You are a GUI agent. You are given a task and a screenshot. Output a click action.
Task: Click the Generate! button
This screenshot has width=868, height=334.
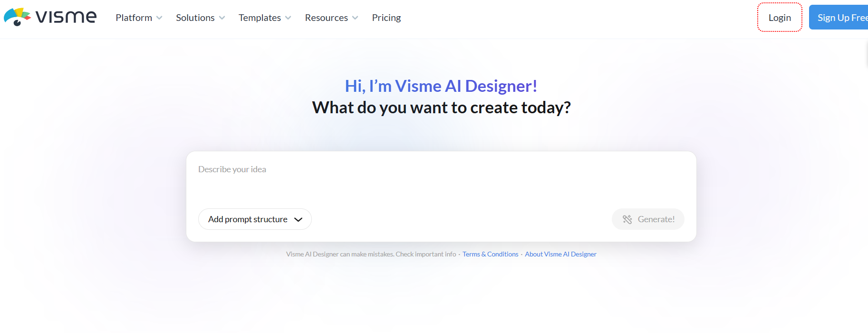(x=648, y=219)
